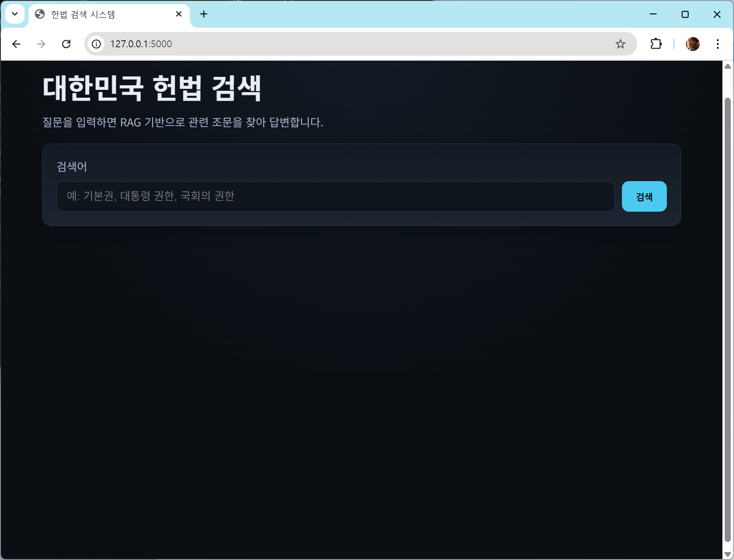This screenshot has height=560, width=734.
Task: Click the page scrollbar up arrow
Action: pos(728,66)
